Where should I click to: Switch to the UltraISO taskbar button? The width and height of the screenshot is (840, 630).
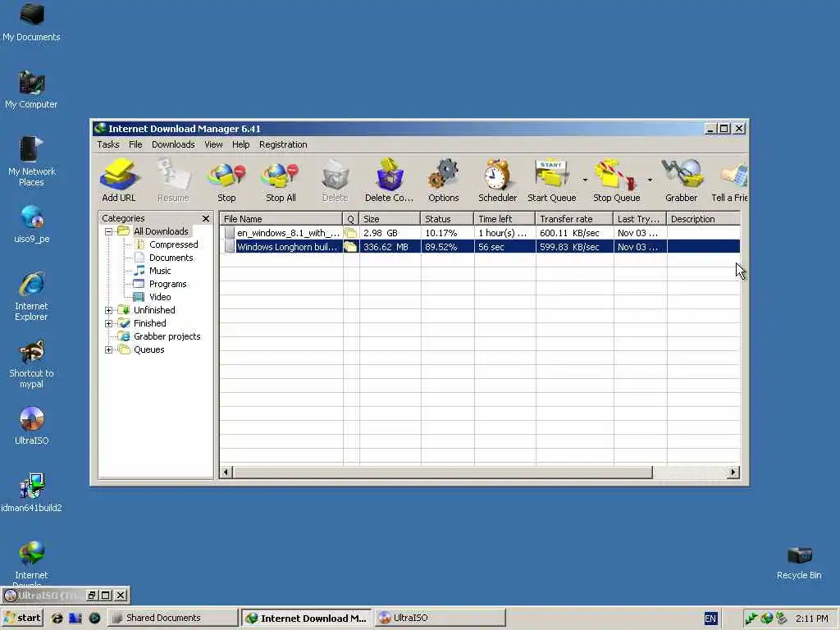[x=440, y=618]
